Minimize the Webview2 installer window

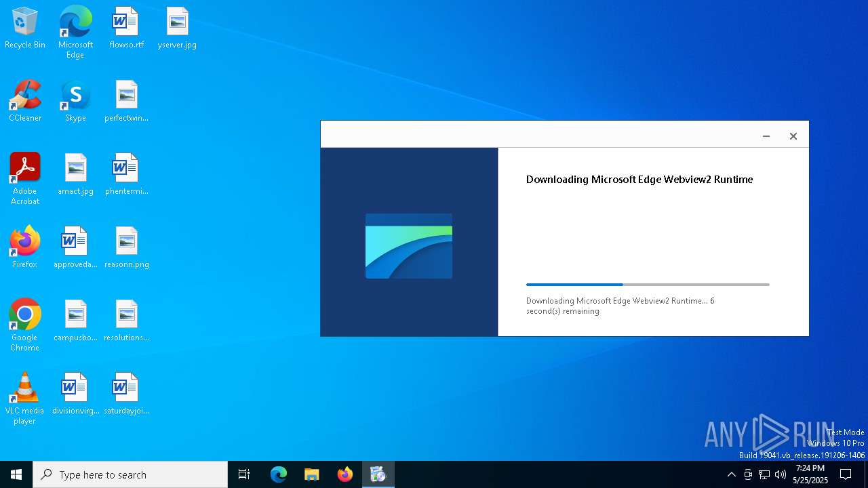coord(766,136)
